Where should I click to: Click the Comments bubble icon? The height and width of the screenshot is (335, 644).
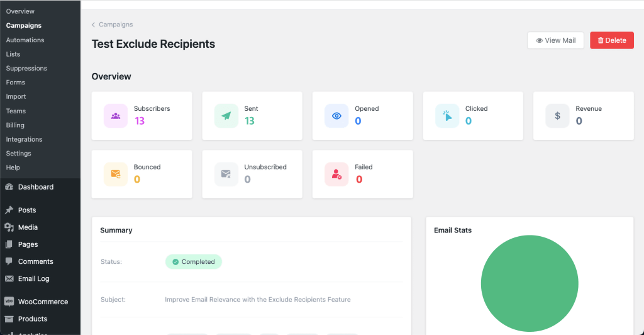pos(9,261)
